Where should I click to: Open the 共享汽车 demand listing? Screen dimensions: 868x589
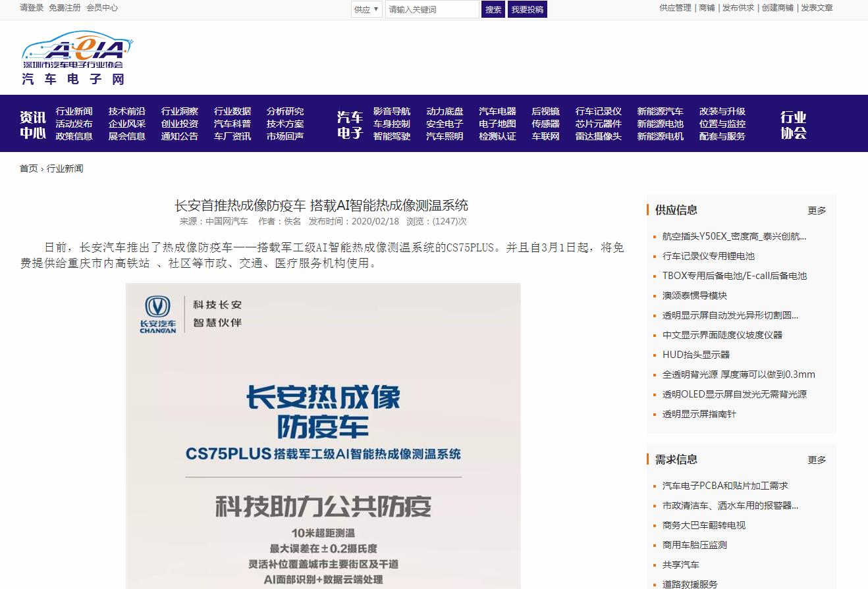click(681, 565)
